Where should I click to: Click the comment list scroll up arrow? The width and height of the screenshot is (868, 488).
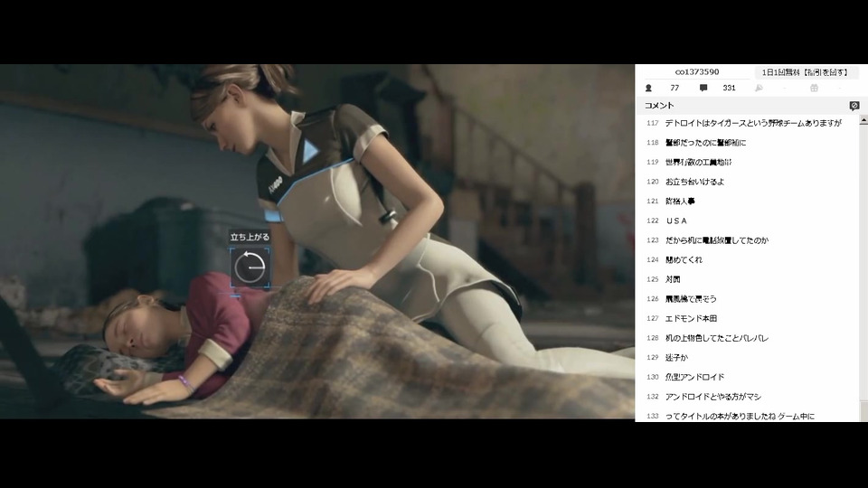pos(863,120)
